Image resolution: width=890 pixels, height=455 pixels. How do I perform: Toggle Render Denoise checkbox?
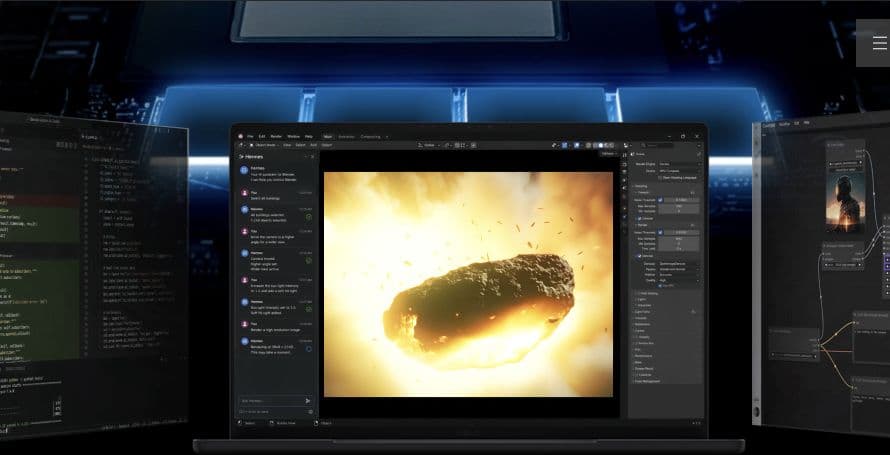coord(640,256)
